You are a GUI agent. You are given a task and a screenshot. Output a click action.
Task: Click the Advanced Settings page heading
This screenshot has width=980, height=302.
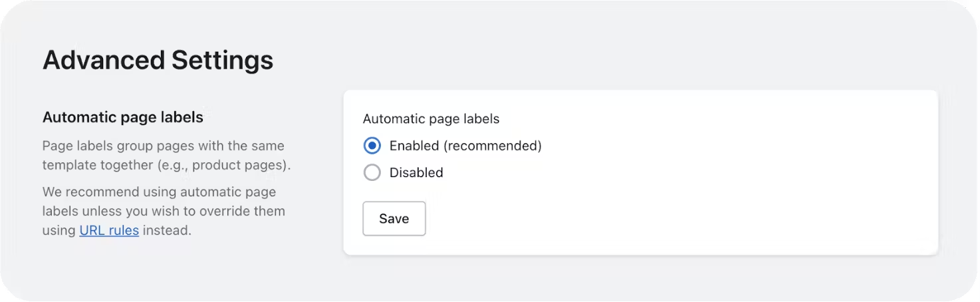158,60
